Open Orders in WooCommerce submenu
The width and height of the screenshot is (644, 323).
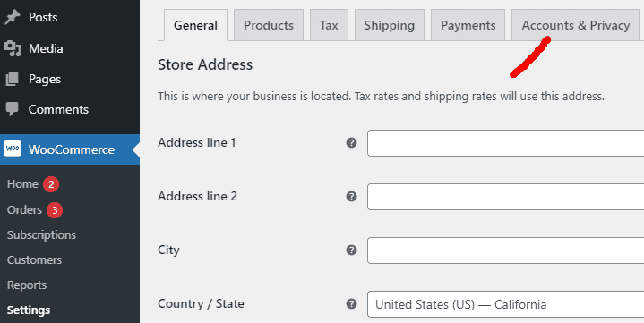[25, 209]
